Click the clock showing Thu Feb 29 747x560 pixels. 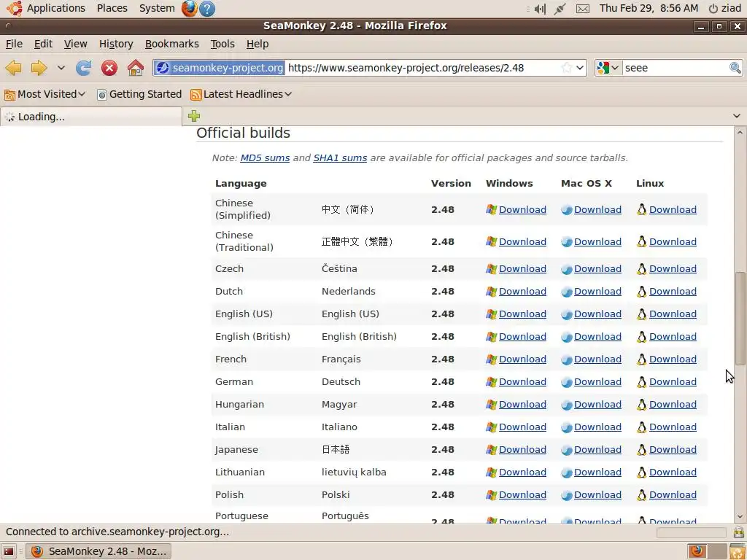click(649, 8)
